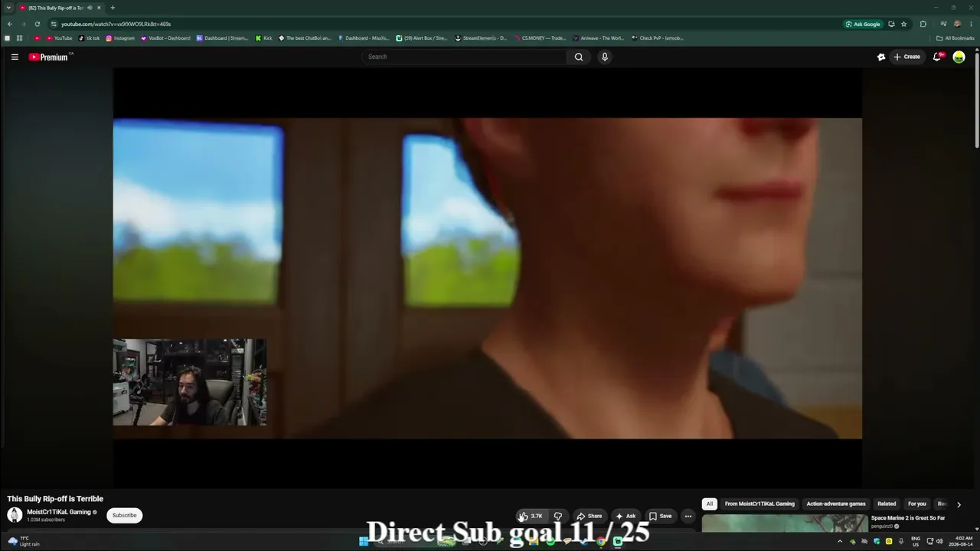Select the All filter chip
Image resolution: width=980 pixels, height=551 pixels.
[710, 504]
